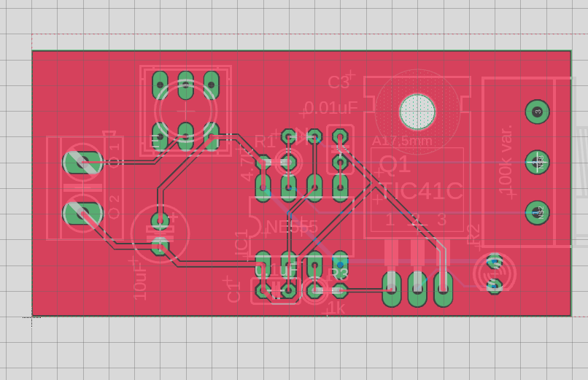The image size is (588, 380).
Task: Select the C3 designator label
Action: 339,82
